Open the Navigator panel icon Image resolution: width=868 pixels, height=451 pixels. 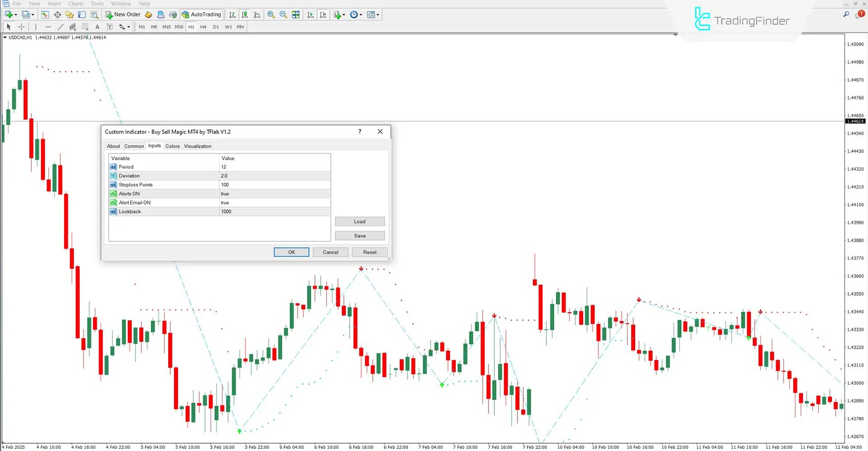pos(69,14)
